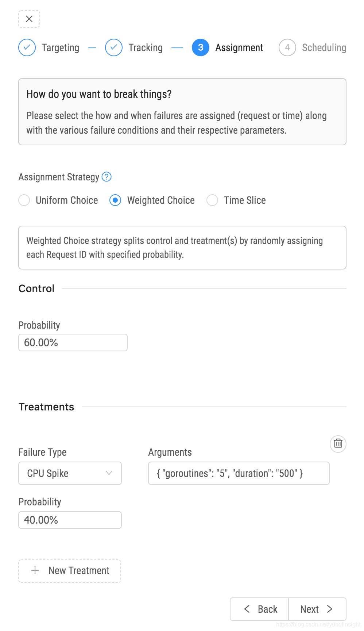This screenshot has width=364, height=631.
Task: Open the Assignment Strategy help question icon
Action: [107, 177]
